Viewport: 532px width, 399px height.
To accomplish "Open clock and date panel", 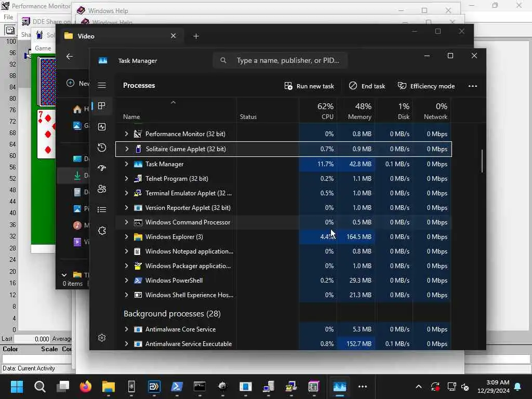I will (x=494, y=387).
